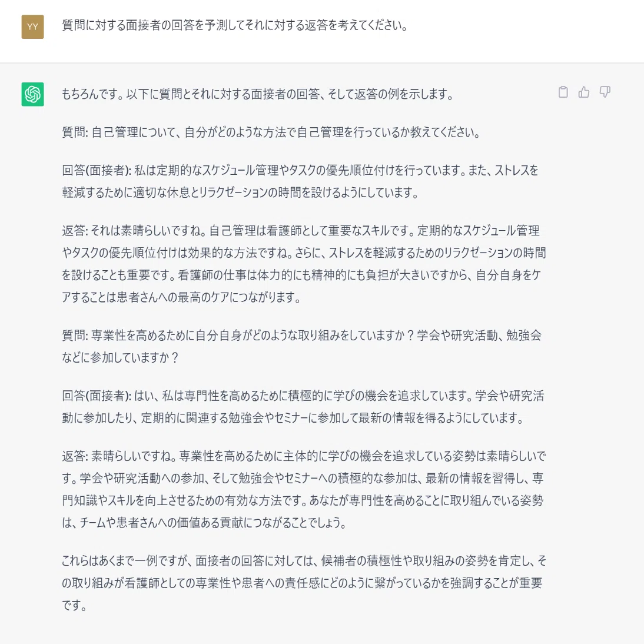Image resolution: width=644 pixels, height=644 pixels.
Task: Click the question paragraph about 自己管理
Action: coord(271,132)
